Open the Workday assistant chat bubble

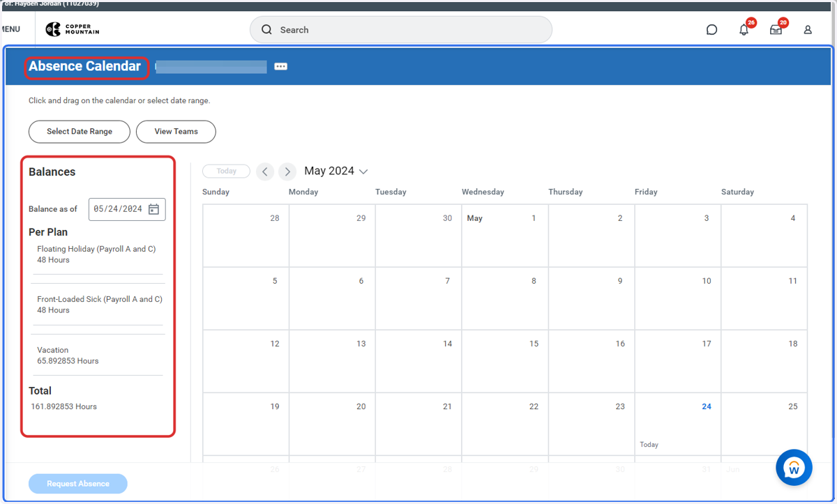pos(794,468)
